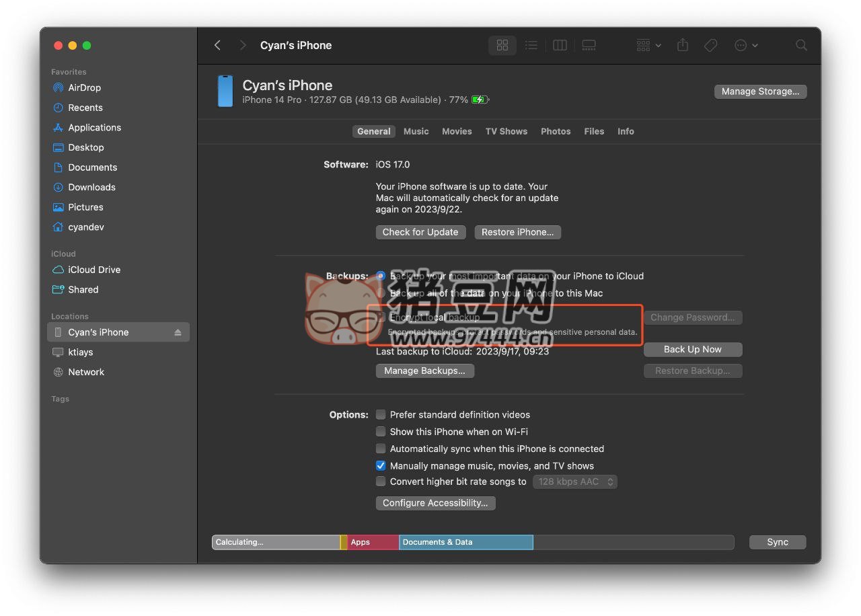
Task: Switch to column view in toolbar
Action: point(560,45)
